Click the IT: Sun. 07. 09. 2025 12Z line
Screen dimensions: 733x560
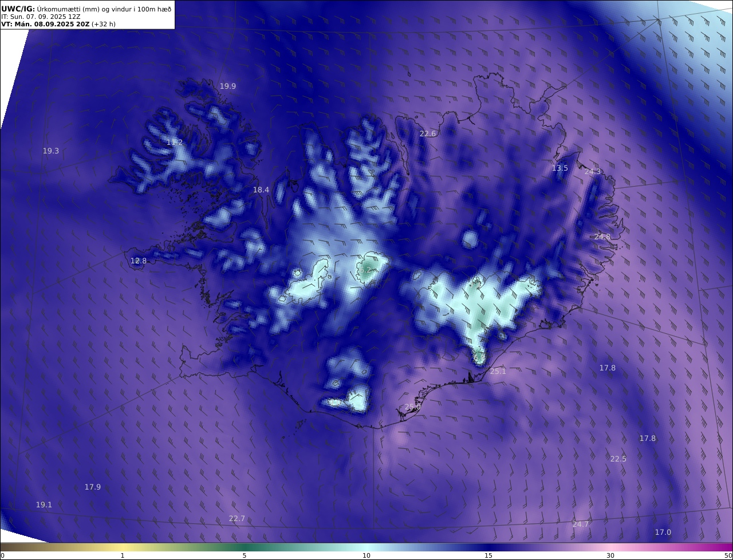41,17
